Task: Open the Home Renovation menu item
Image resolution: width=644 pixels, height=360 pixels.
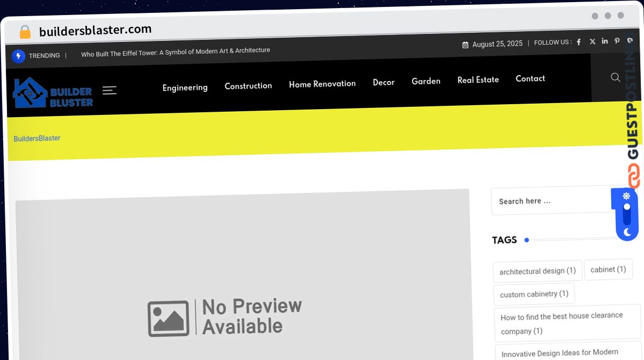Action: point(322,84)
